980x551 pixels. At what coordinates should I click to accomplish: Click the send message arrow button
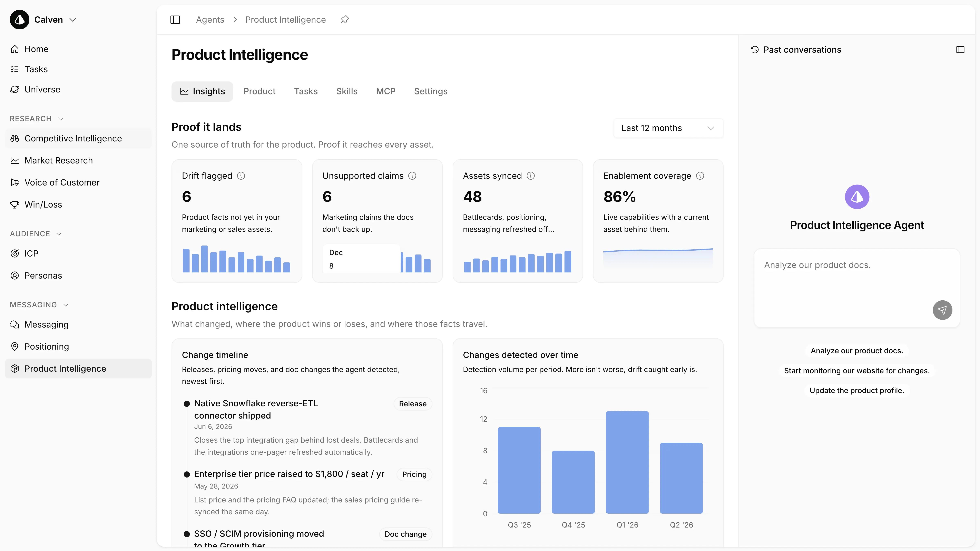pos(942,310)
